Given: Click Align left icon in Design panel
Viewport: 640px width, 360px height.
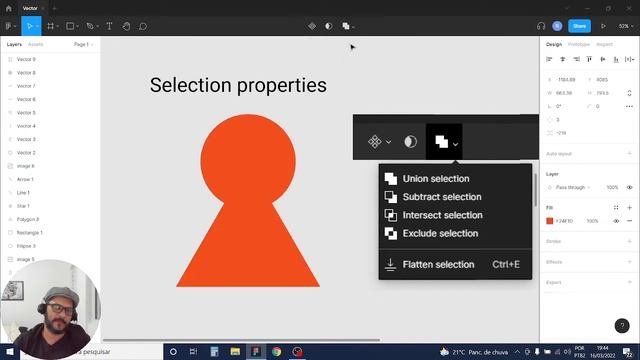Looking at the screenshot, I should click(549, 59).
